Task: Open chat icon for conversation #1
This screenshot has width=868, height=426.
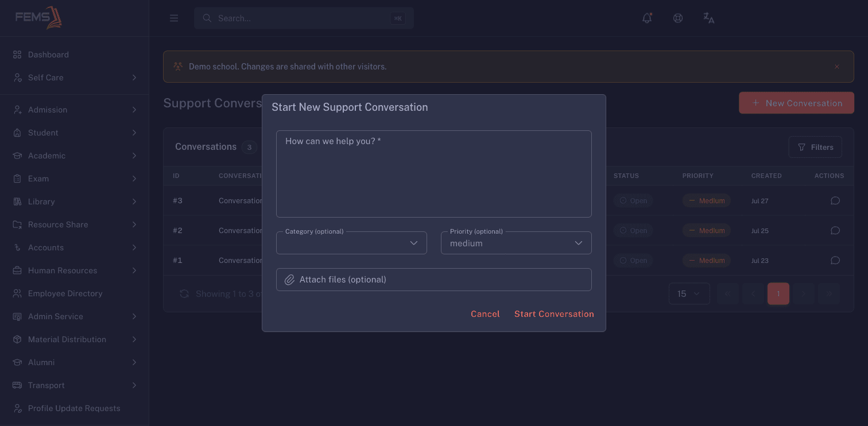Action: 835,261
